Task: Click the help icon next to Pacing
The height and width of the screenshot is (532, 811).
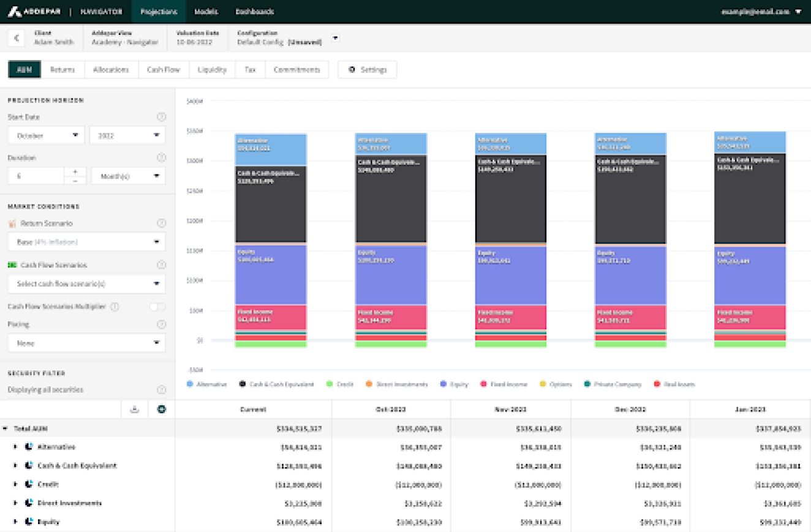Action: (161, 324)
